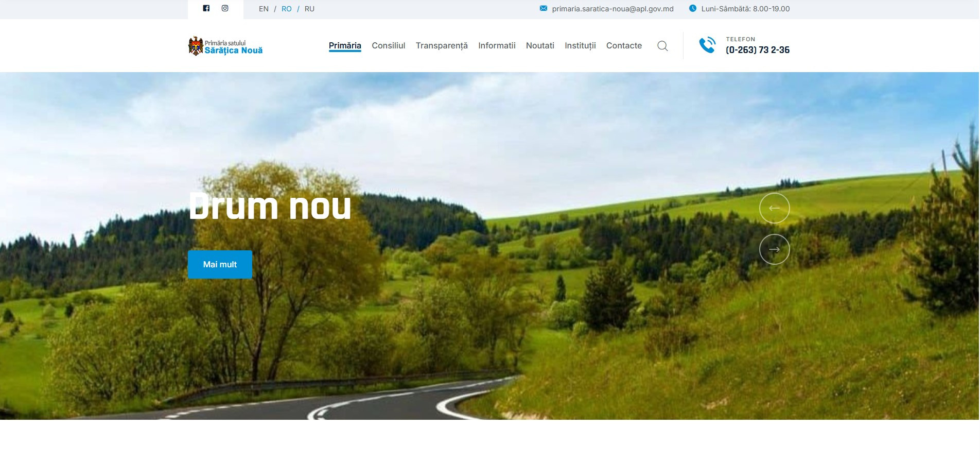
Task: Advance slider with right arrow circle
Action: 774,249
